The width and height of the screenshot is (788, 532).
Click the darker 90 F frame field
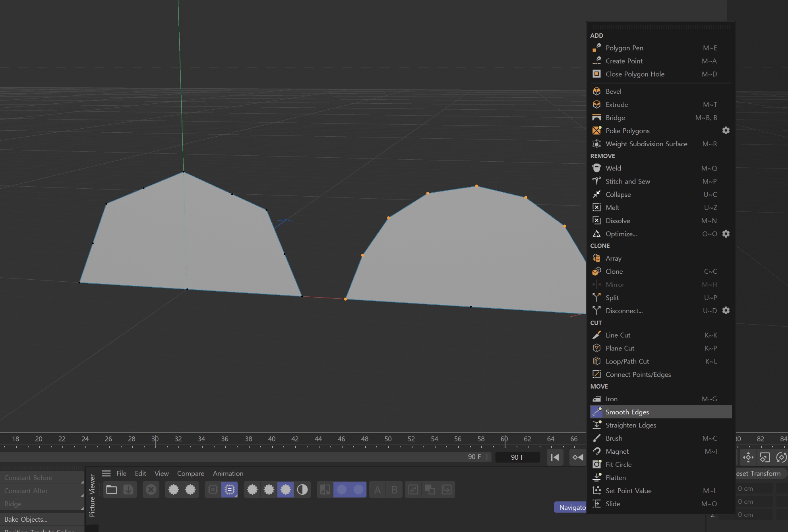click(x=517, y=457)
